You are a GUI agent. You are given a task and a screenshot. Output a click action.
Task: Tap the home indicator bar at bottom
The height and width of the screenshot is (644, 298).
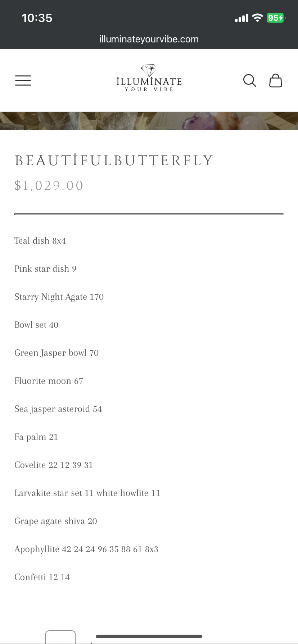point(149,636)
